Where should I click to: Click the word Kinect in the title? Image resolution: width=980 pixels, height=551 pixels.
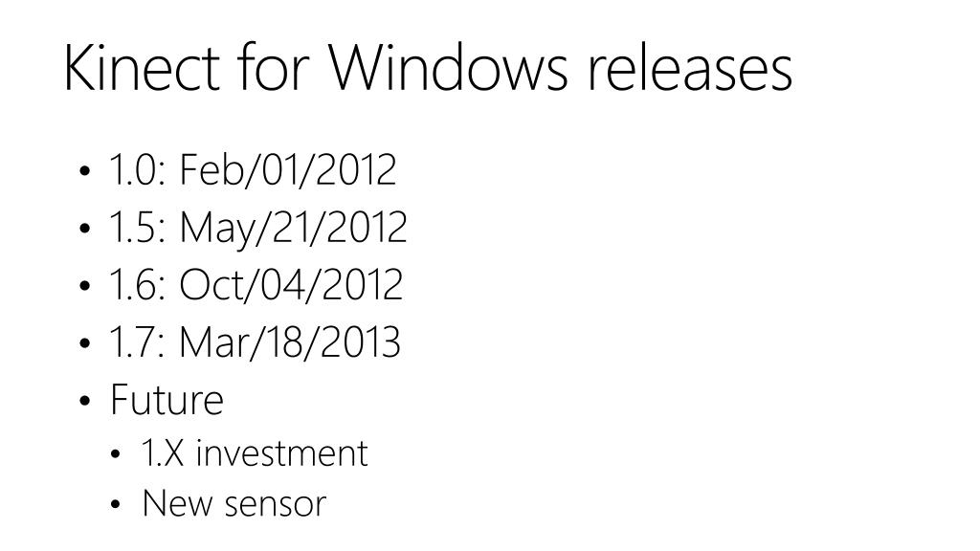pyautogui.click(x=142, y=68)
